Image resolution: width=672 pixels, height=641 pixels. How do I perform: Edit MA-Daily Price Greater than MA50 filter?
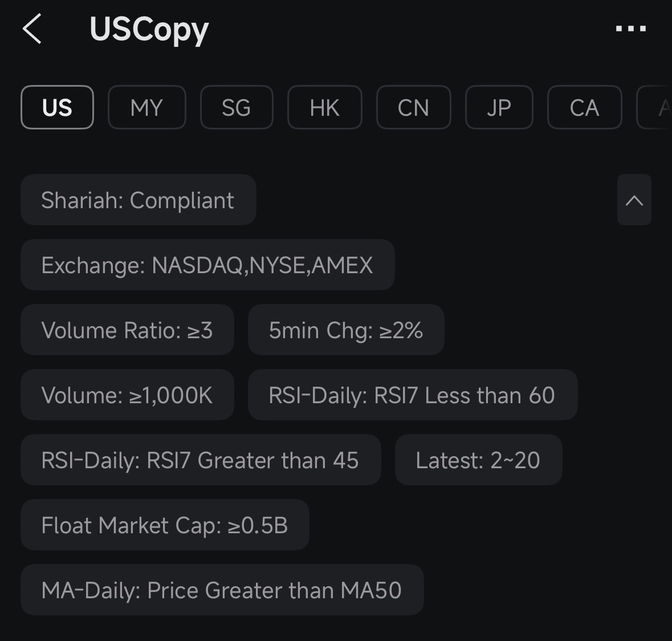click(x=222, y=590)
